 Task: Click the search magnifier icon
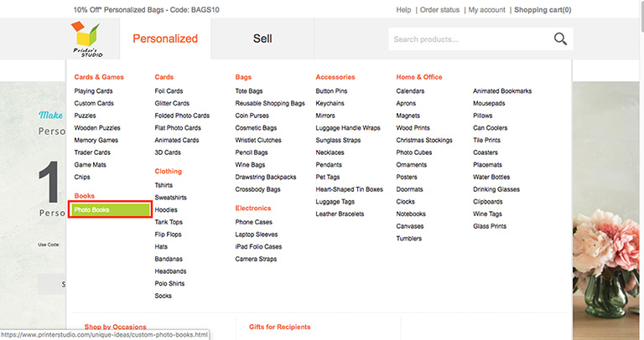coord(560,39)
